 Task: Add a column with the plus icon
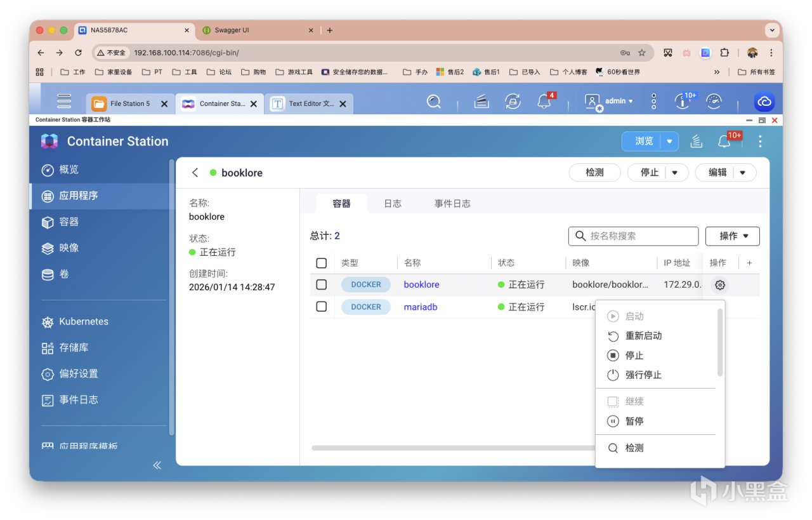749,263
